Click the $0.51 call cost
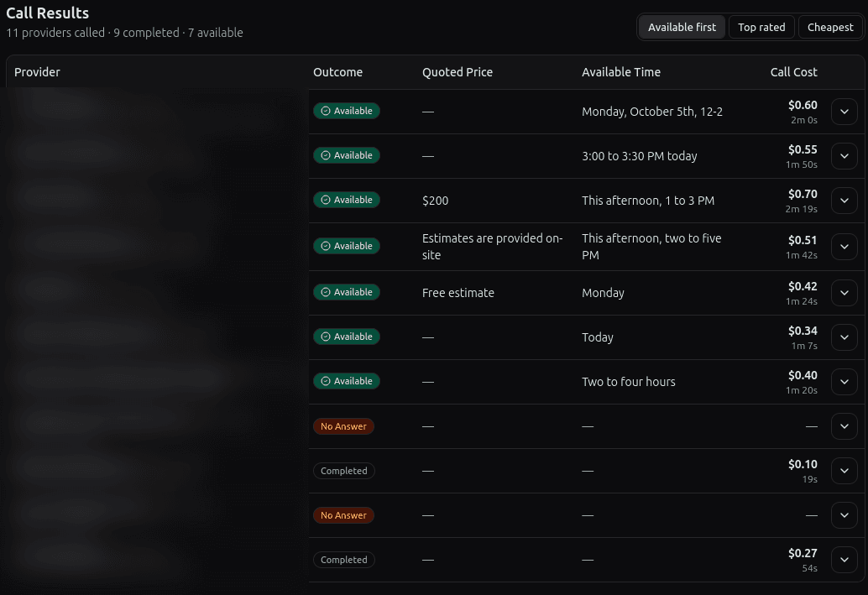868x595 pixels. [x=803, y=240]
